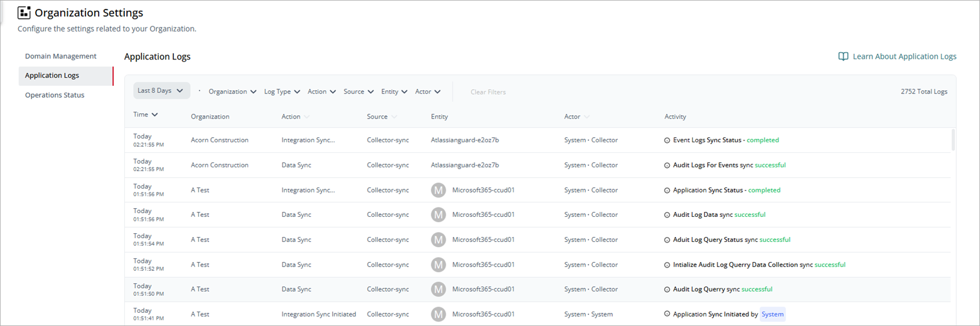Viewport: 980px width, 326px height.
Task: Sort by the Actor column header
Action: tap(577, 117)
